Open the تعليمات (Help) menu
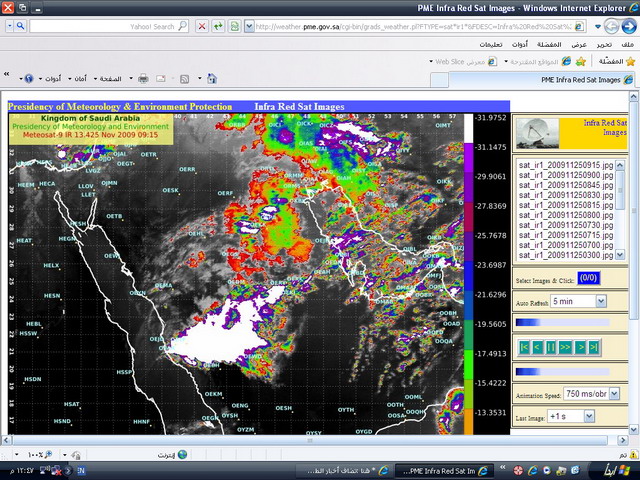Screen dimensions: 640x480 491,44
